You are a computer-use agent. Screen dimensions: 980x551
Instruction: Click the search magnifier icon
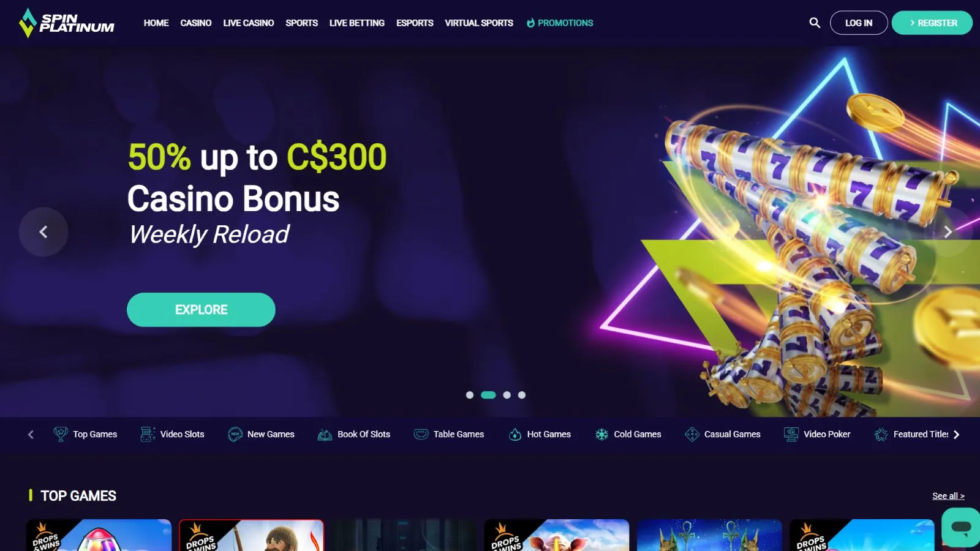[x=815, y=23]
